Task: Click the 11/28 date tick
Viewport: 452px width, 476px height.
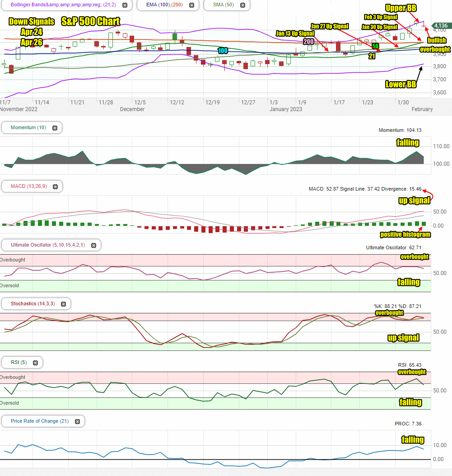Action: (106, 103)
